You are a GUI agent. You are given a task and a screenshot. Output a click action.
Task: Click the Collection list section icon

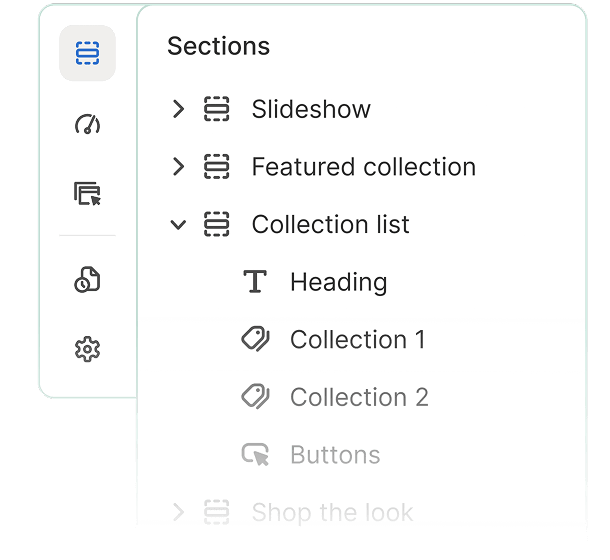[x=217, y=224]
